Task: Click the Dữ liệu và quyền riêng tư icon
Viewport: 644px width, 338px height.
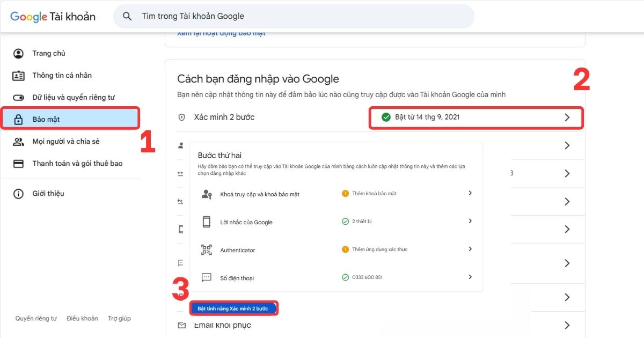Action: point(19,97)
